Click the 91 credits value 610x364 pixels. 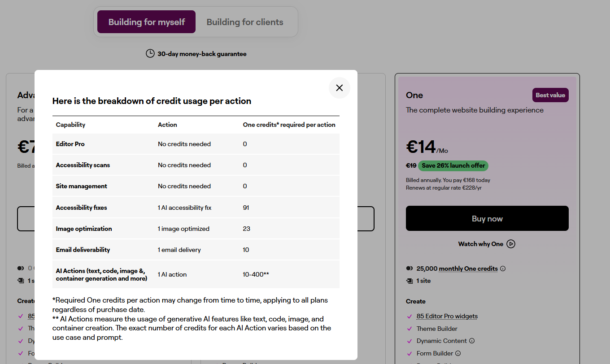click(x=246, y=208)
